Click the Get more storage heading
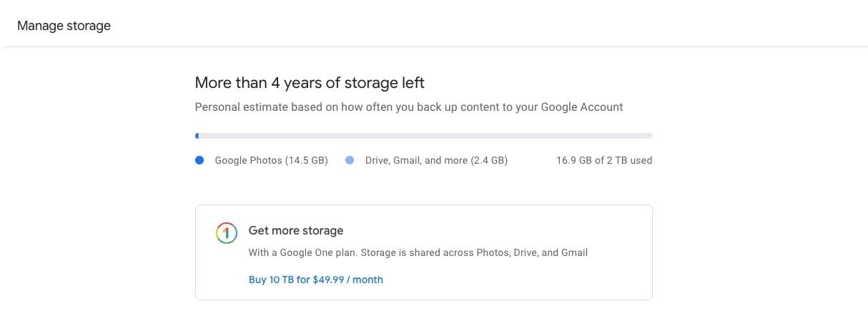This screenshot has height=316, width=868. point(295,231)
